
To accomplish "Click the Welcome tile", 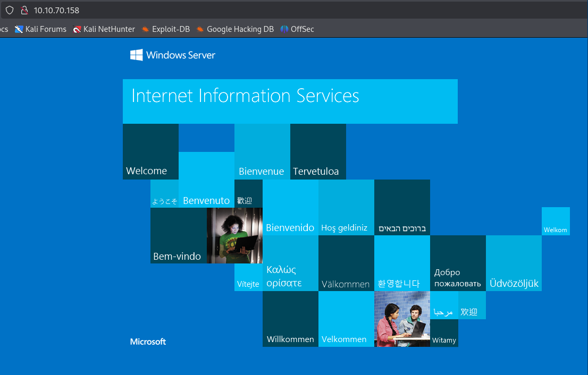I will coord(150,152).
